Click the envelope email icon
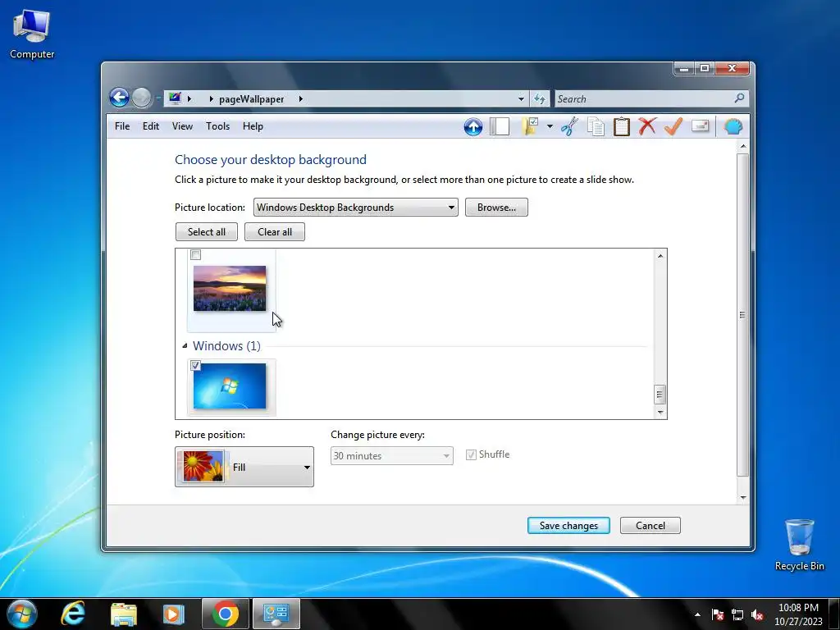This screenshot has width=840, height=630. [701, 126]
